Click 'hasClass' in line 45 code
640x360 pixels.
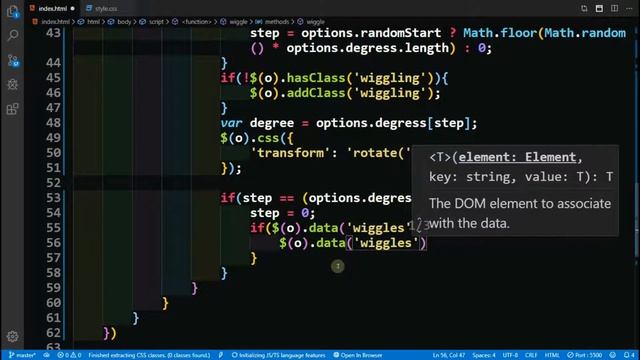tap(316, 78)
